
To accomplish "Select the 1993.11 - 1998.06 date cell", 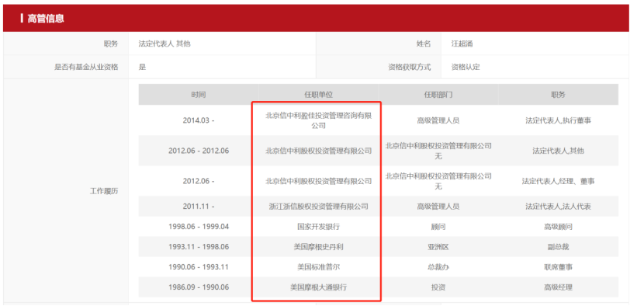I will 199,247.
